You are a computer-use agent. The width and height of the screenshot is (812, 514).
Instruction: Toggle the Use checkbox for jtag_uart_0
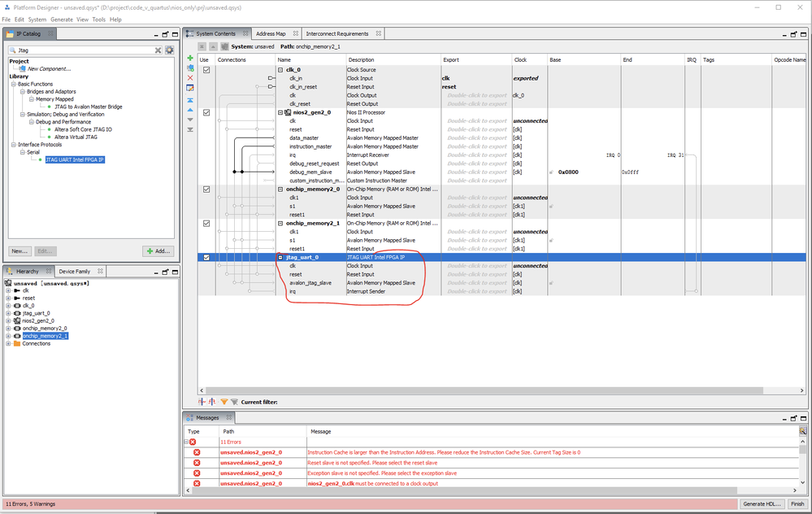tap(206, 258)
